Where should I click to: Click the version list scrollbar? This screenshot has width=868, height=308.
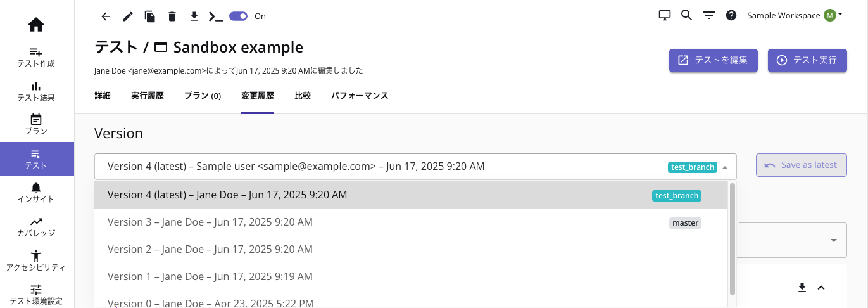[x=733, y=239]
